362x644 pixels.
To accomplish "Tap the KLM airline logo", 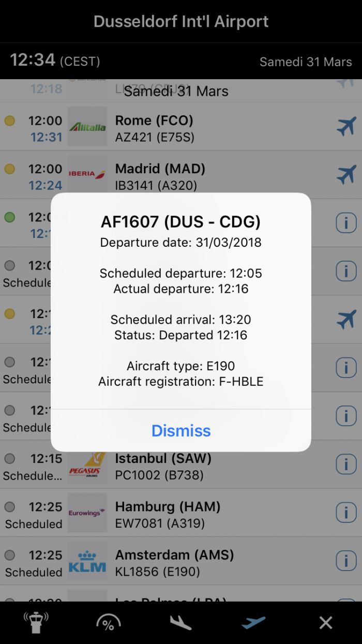I will pyautogui.click(x=87, y=561).
